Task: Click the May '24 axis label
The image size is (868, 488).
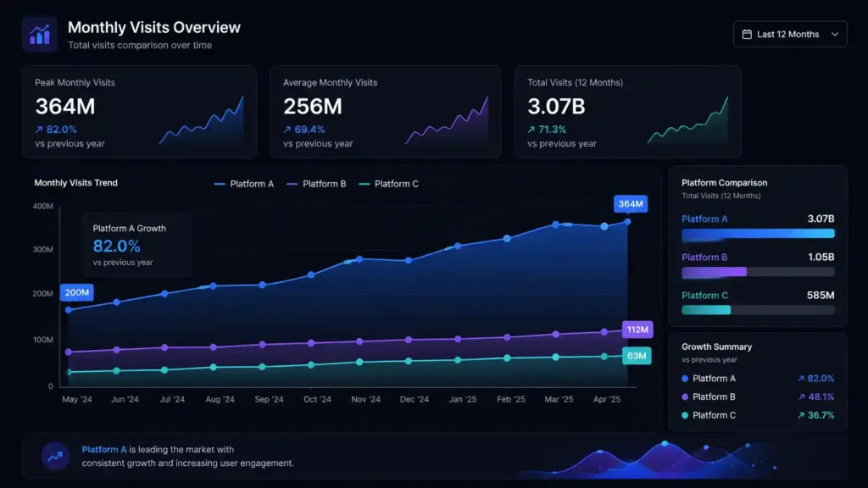Action: (77, 399)
